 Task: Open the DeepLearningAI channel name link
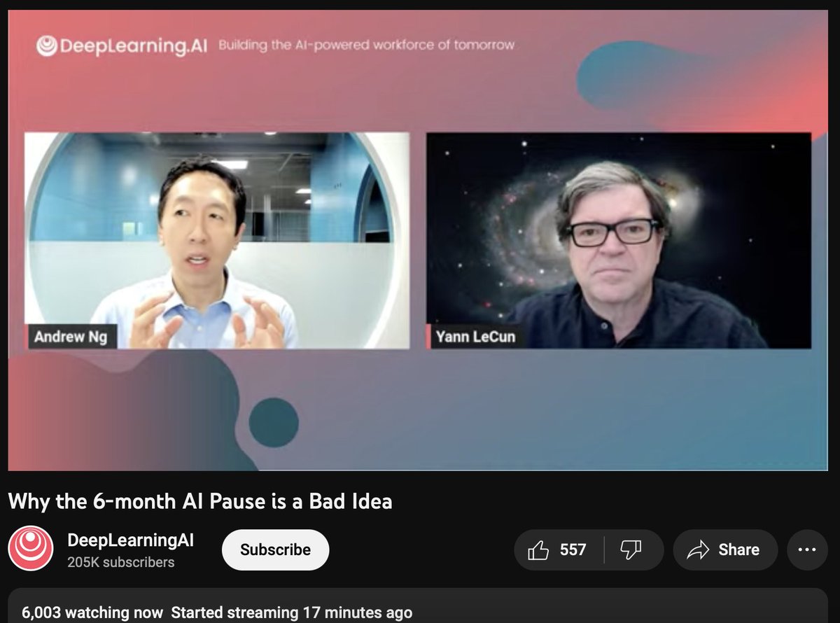click(130, 540)
